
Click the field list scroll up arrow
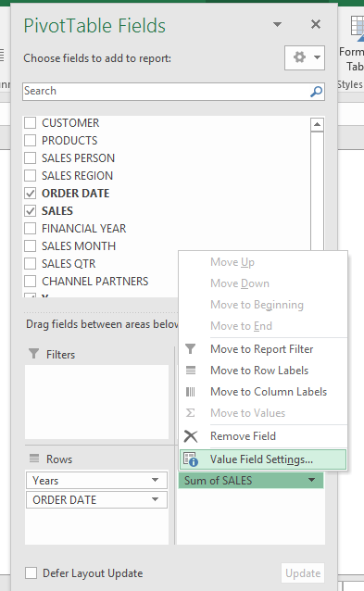coord(318,124)
